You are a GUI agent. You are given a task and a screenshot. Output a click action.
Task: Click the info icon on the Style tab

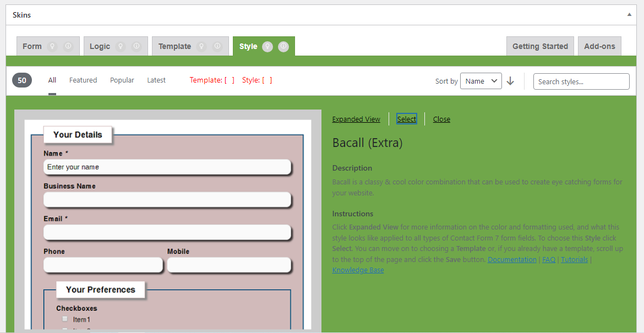click(x=283, y=46)
